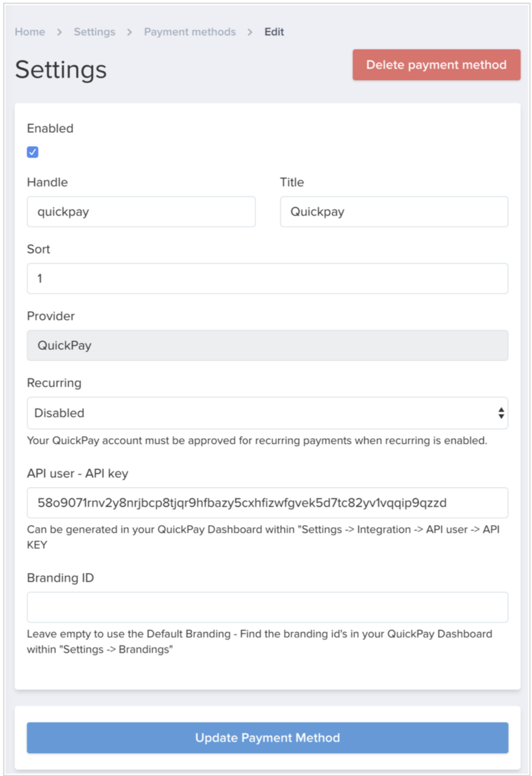Click the API user - API key field
Viewport: 532px width, 776px height.
267,503
